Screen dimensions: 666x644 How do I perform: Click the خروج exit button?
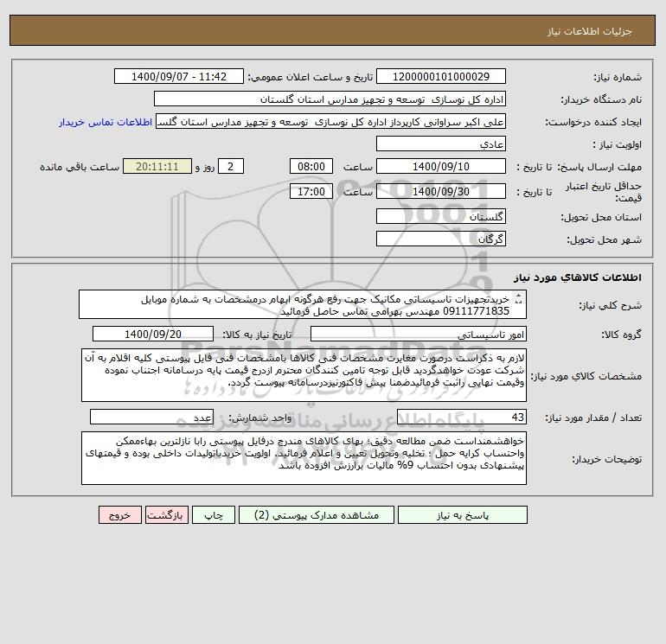coord(120,515)
